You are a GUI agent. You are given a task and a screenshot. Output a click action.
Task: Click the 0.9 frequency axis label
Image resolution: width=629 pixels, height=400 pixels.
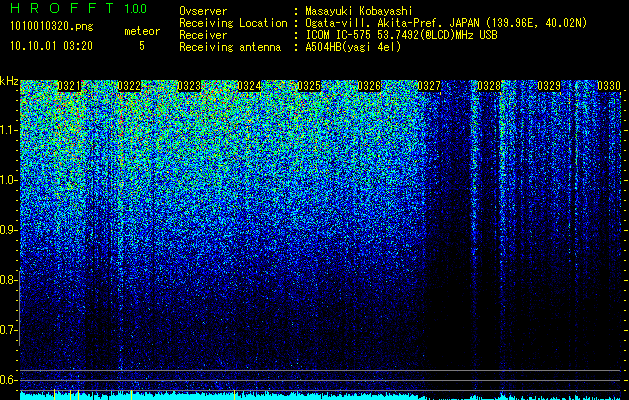coord(9,230)
